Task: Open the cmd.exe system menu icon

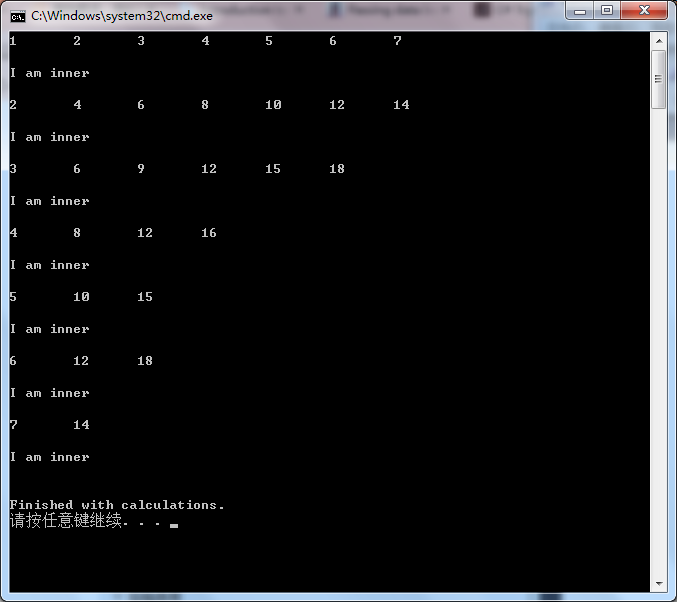Action: click(18, 16)
